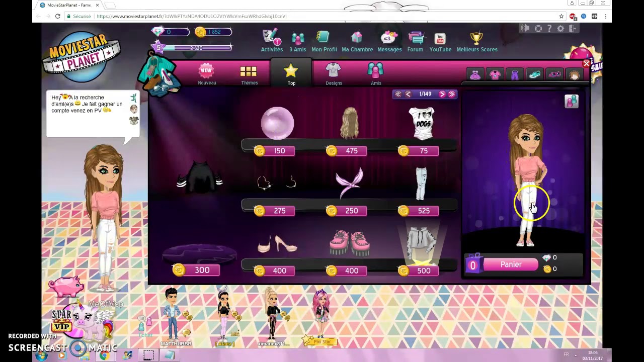Screen dimensions: 644x362
Task: Filter shop by dresses category icon
Action: click(475, 75)
